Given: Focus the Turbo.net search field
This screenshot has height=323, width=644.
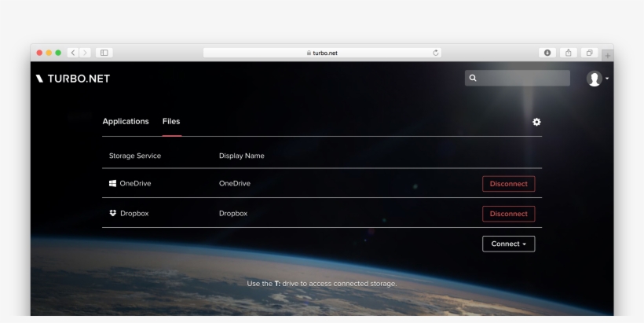Looking at the screenshot, I should pos(518,78).
